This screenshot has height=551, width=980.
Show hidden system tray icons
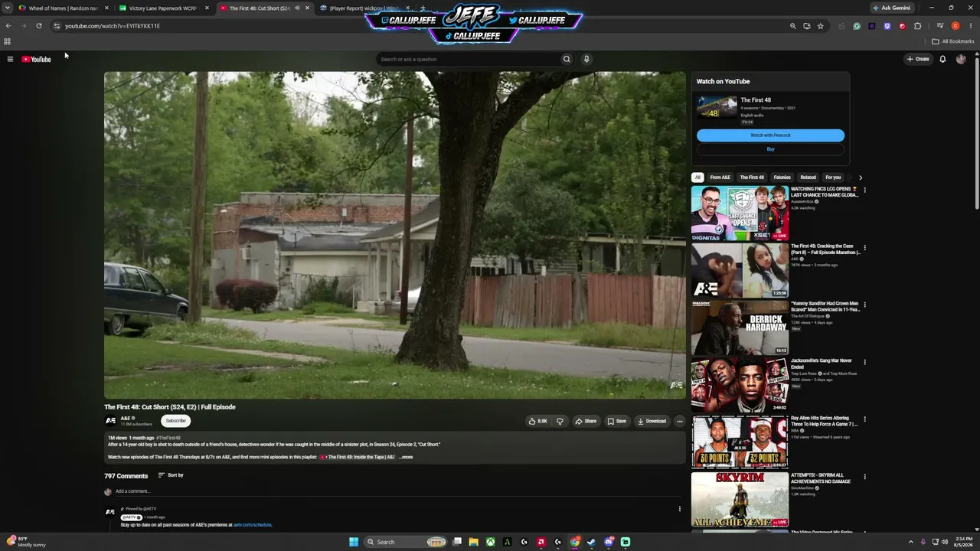click(910, 542)
